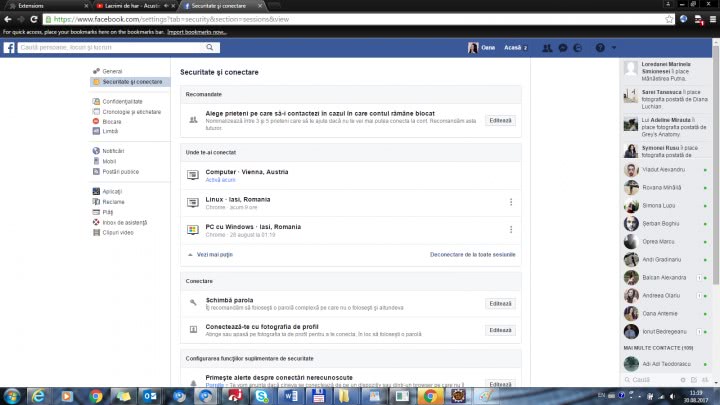Click Deconectare de la toate sesiunile
This screenshot has height=405, width=720.
tap(472, 254)
